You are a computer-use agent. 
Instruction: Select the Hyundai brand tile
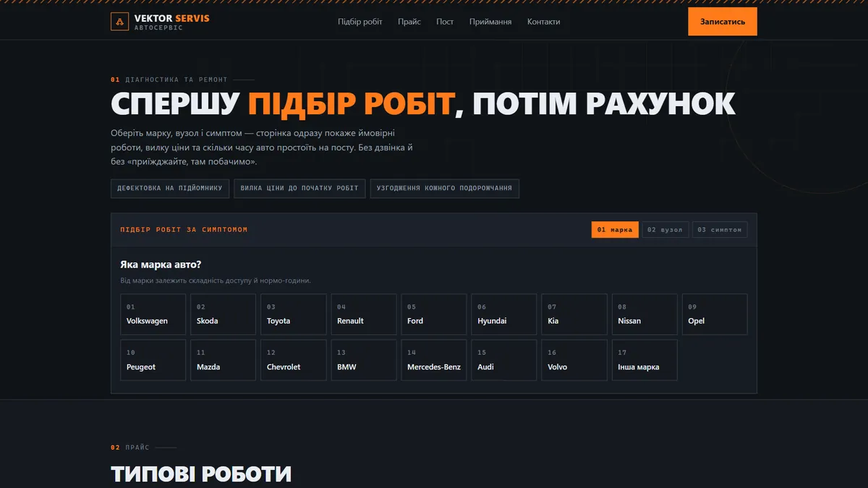(x=504, y=314)
